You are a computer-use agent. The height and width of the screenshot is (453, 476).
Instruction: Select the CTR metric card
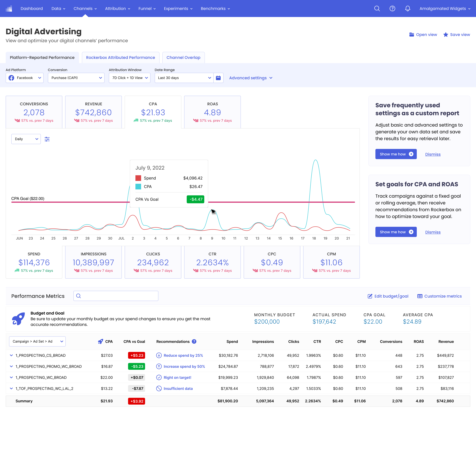coord(212,262)
